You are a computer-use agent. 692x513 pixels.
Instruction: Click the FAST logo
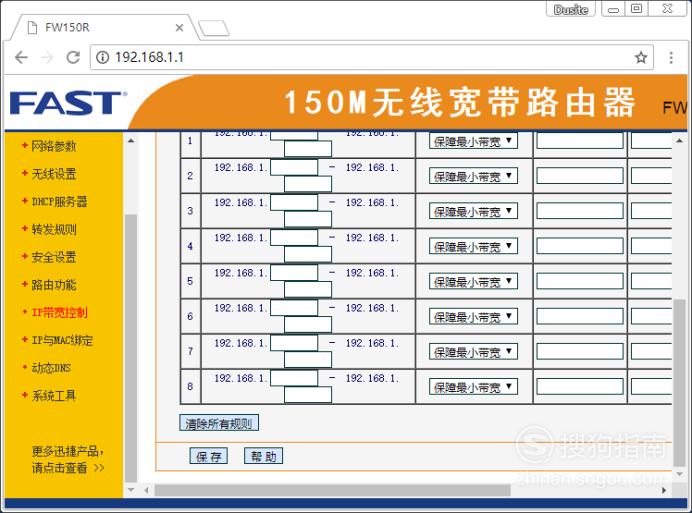68,102
